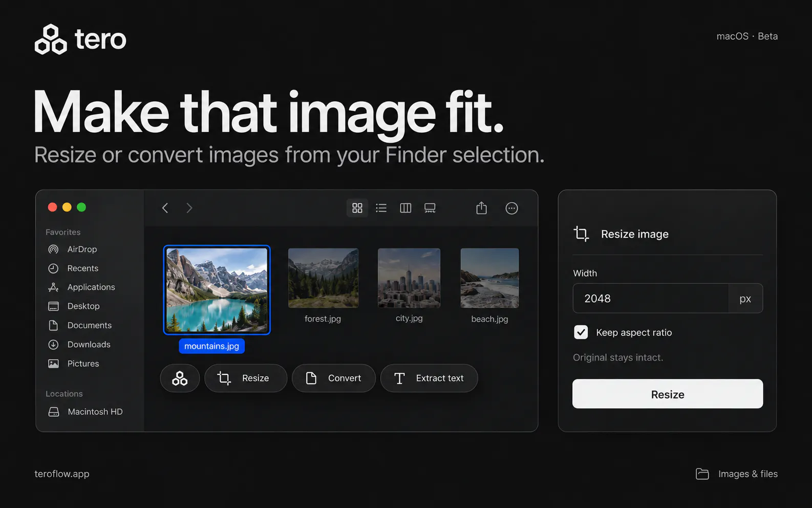Click the Downloads arrow icon
The width and height of the screenshot is (812, 508).
click(x=53, y=345)
